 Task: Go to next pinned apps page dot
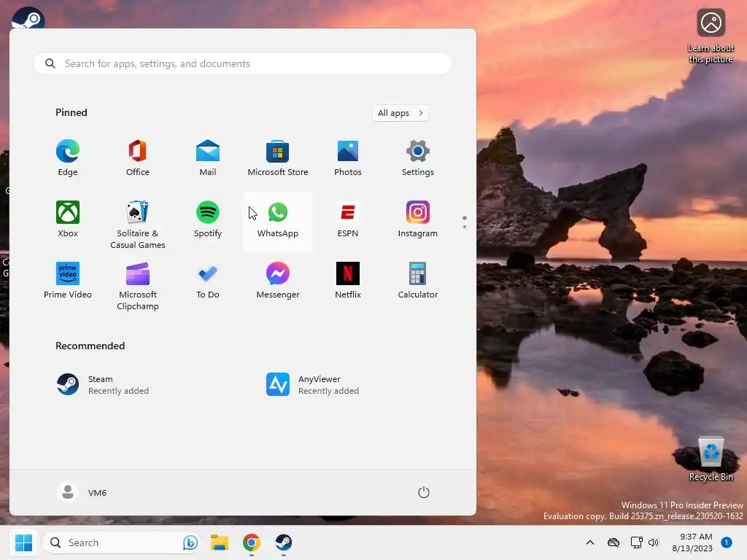point(465,227)
